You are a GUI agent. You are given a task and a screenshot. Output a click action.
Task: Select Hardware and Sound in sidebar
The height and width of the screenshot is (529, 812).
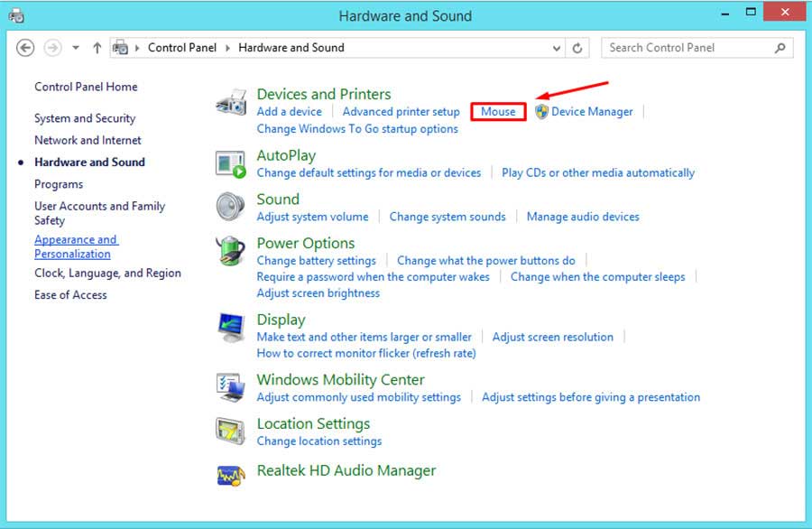click(89, 162)
